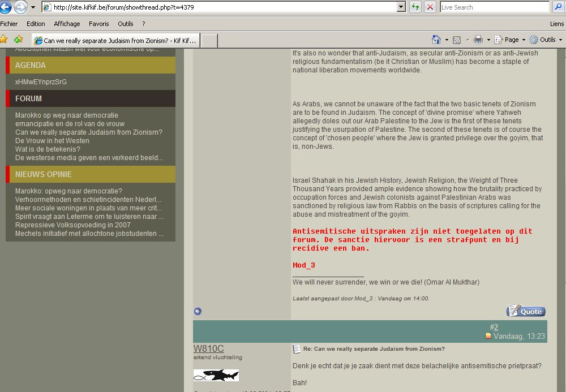This screenshot has height=392, width=566.
Task: Expand the address bar history dropdown
Action: coord(401,7)
